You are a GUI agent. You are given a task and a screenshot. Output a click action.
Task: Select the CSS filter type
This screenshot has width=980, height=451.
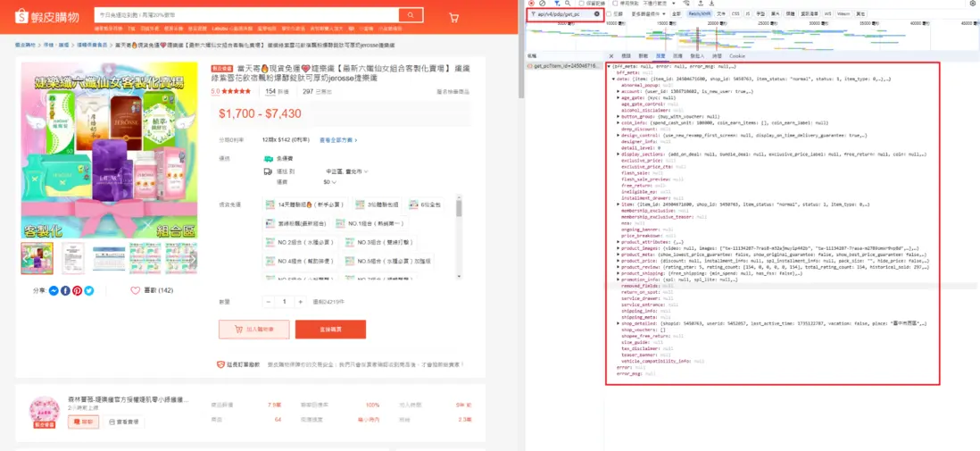point(735,13)
